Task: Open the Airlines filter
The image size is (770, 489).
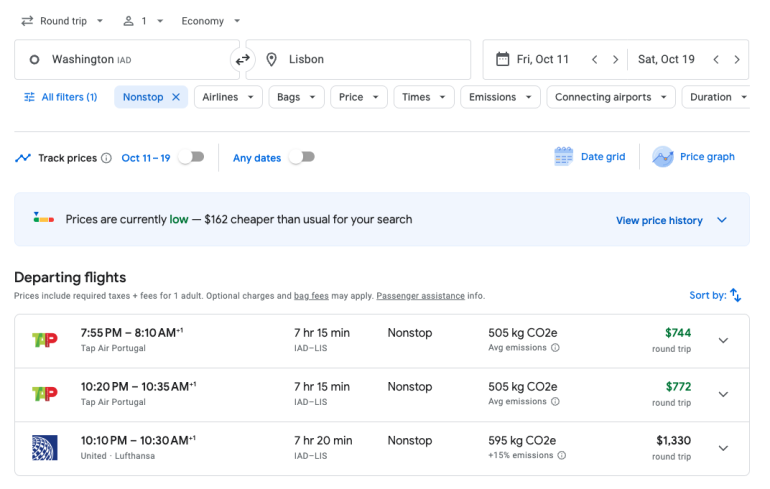Action: 228,97
